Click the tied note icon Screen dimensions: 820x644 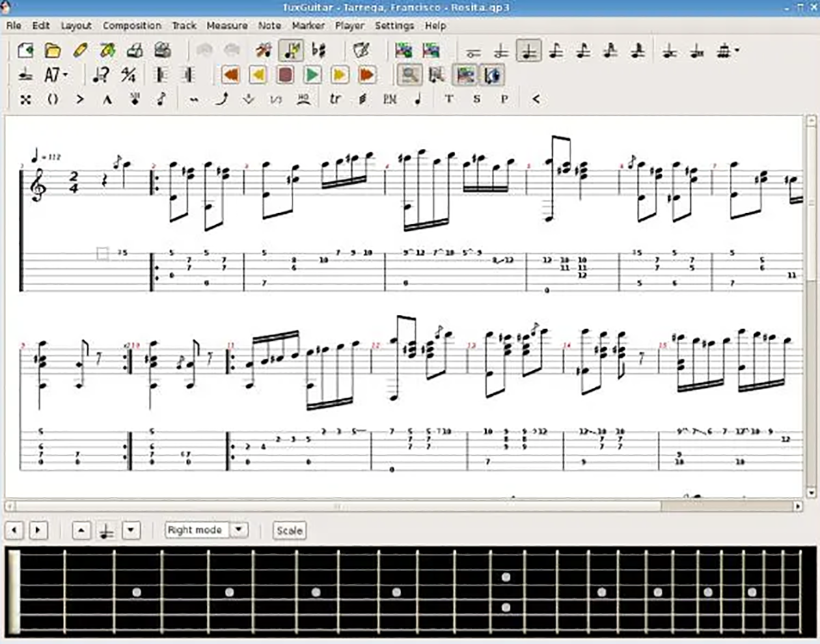(x=25, y=74)
